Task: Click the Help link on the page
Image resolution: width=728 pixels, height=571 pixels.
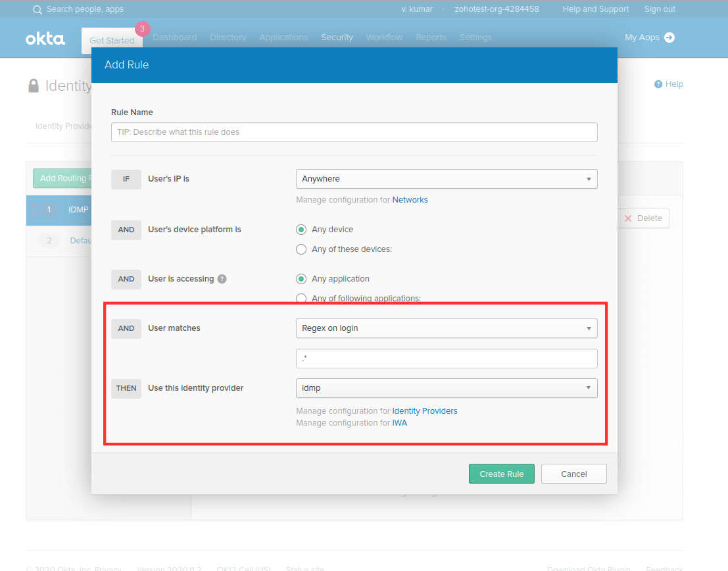Action: click(x=673, y=84)
